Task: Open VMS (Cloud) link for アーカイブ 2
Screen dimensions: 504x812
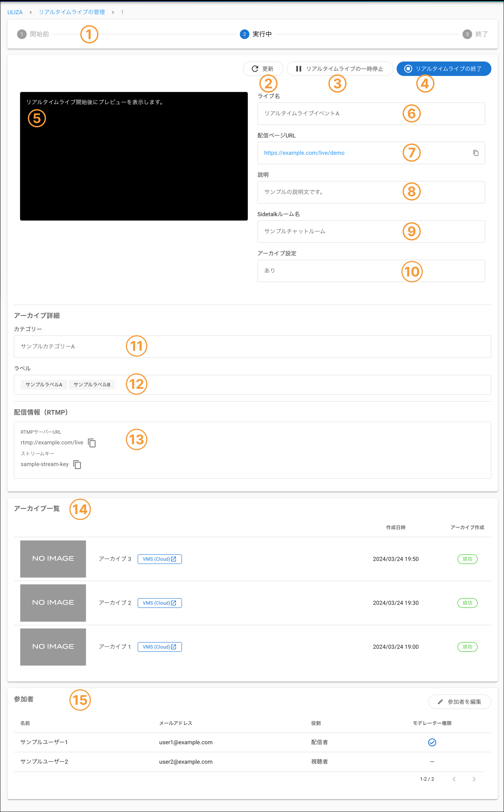Action: click(159, 603)
